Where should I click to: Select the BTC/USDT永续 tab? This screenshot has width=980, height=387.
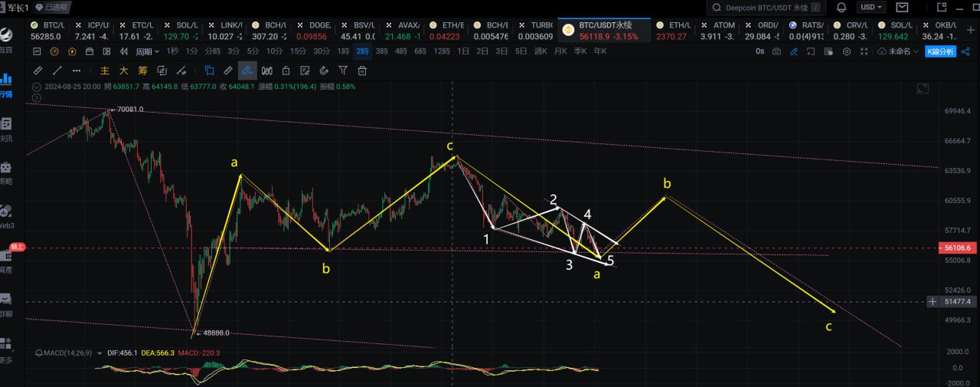tap(604, 30)
